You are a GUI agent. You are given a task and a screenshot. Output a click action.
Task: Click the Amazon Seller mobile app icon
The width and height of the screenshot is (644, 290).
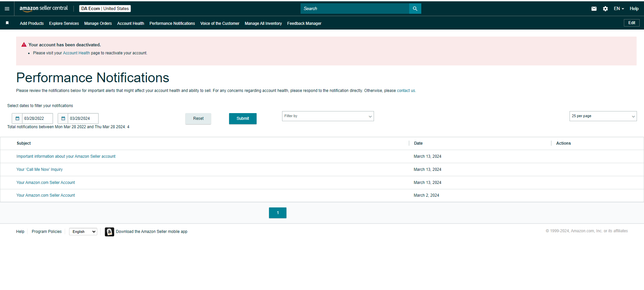click(109, 232)
